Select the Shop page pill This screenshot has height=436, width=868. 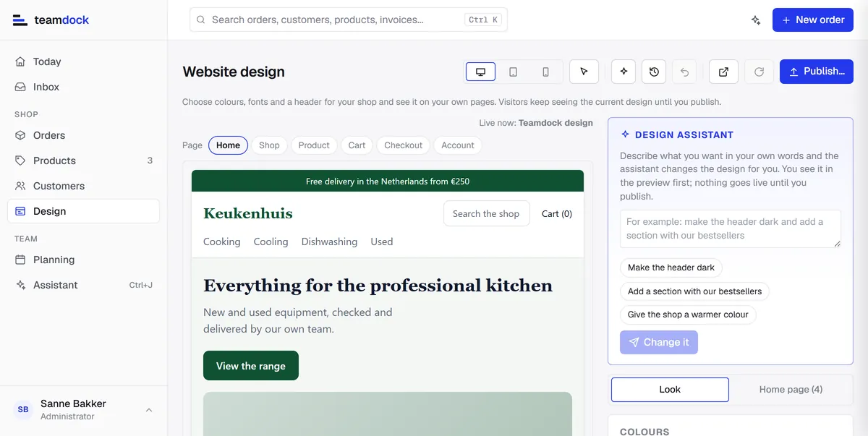pyautogui.click(x=269, y=145)
